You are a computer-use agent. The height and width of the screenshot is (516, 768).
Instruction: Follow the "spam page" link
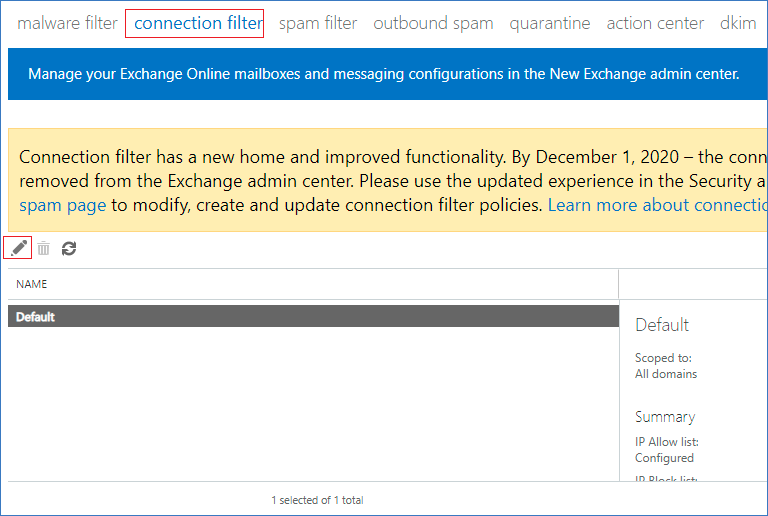(x=62, y=205)
